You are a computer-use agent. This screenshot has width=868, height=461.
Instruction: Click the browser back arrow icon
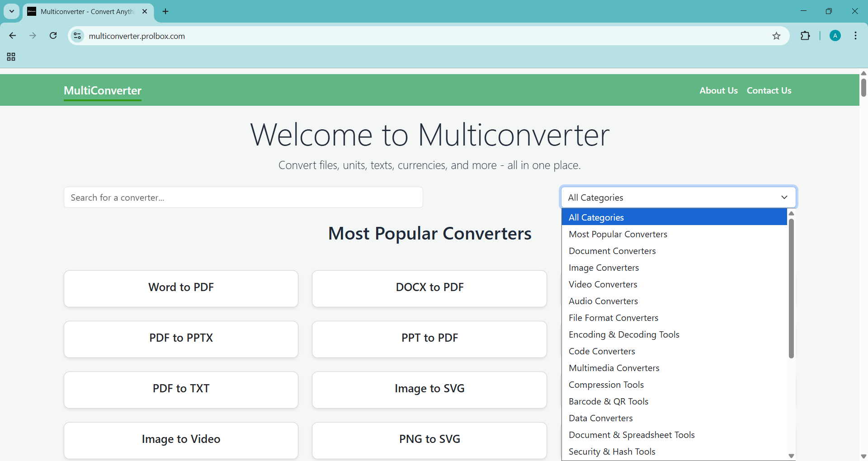pos(13,36)
